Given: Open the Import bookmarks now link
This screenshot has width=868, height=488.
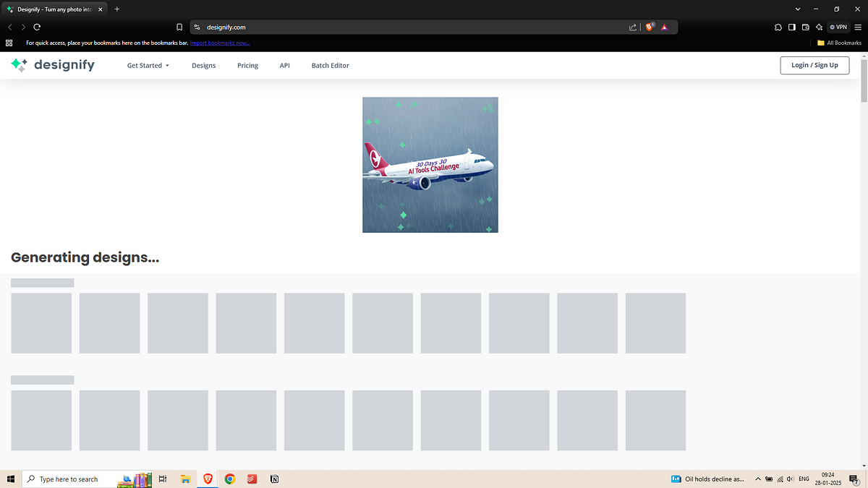Looking at the screenshot, I should click(x=220, y=43).
